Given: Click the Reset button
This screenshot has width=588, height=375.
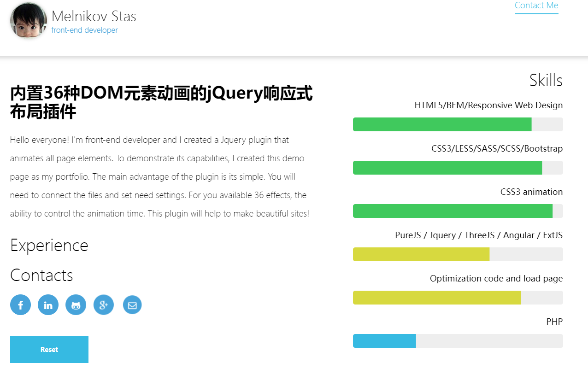Looking at the screenshot, I should tap(49, 349).
